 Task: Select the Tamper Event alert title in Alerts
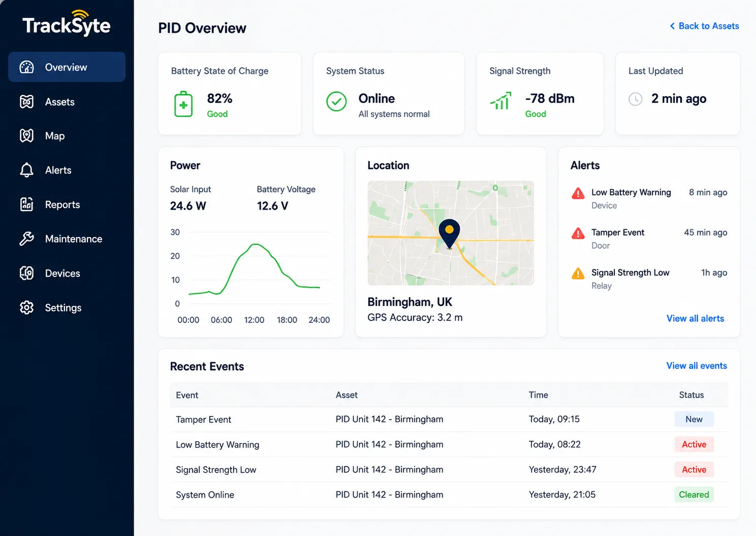click(618, 232)
